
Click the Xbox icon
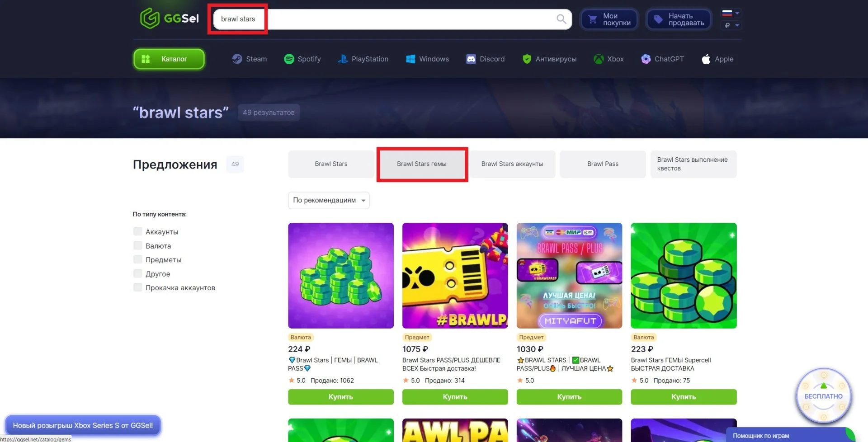[599, 59]
